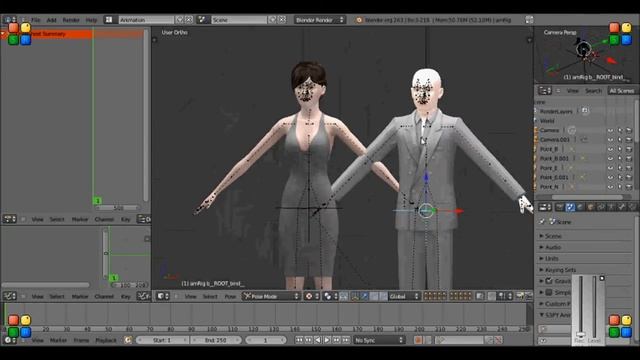Delete the current scene
Viewport: 640px width, 360px height.
coord(282,20)
